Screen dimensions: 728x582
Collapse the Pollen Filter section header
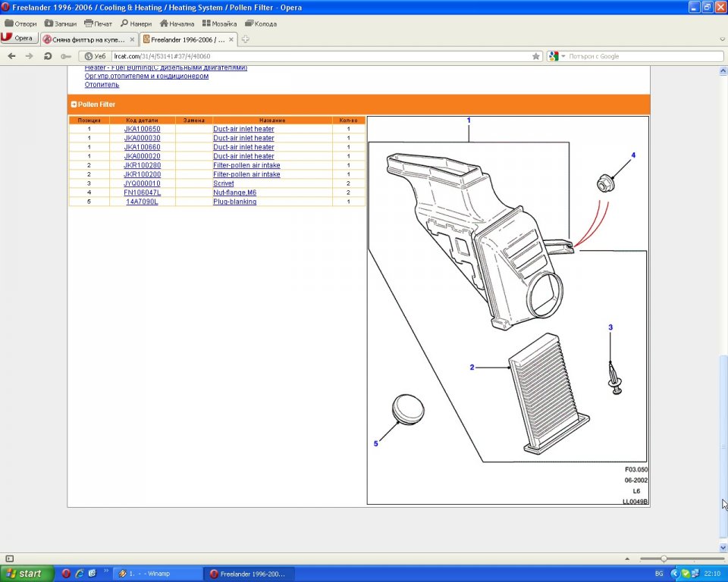74,105
